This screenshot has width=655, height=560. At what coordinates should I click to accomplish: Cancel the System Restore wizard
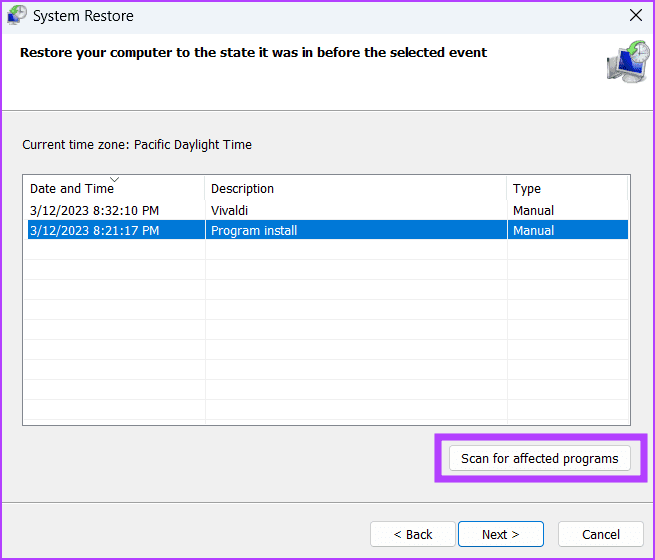coord(601,534)
